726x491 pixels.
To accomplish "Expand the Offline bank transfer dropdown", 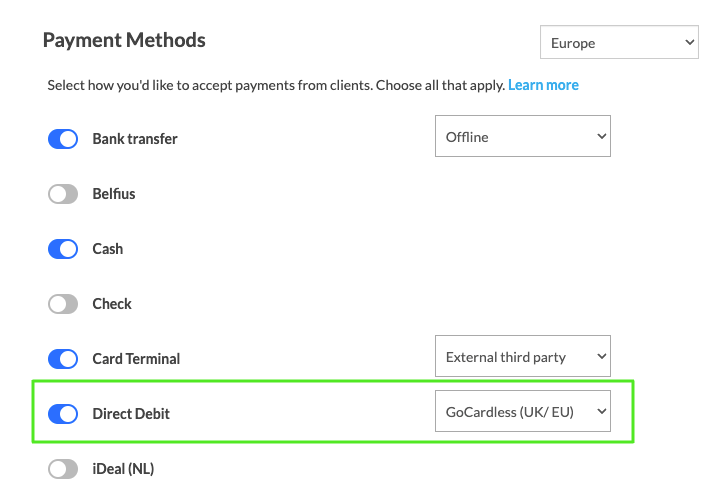I will (x=522, y=137).
